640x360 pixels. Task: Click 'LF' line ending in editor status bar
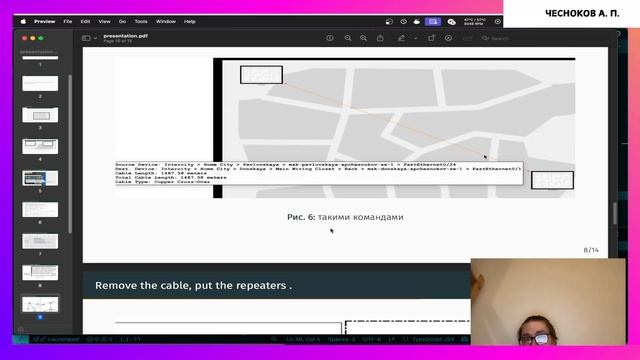[x=392, y=339]
